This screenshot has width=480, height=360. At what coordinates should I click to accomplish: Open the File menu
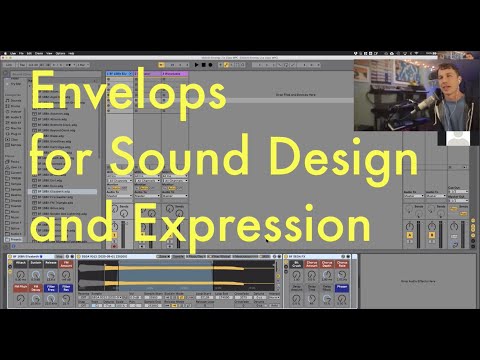point(21,53)
